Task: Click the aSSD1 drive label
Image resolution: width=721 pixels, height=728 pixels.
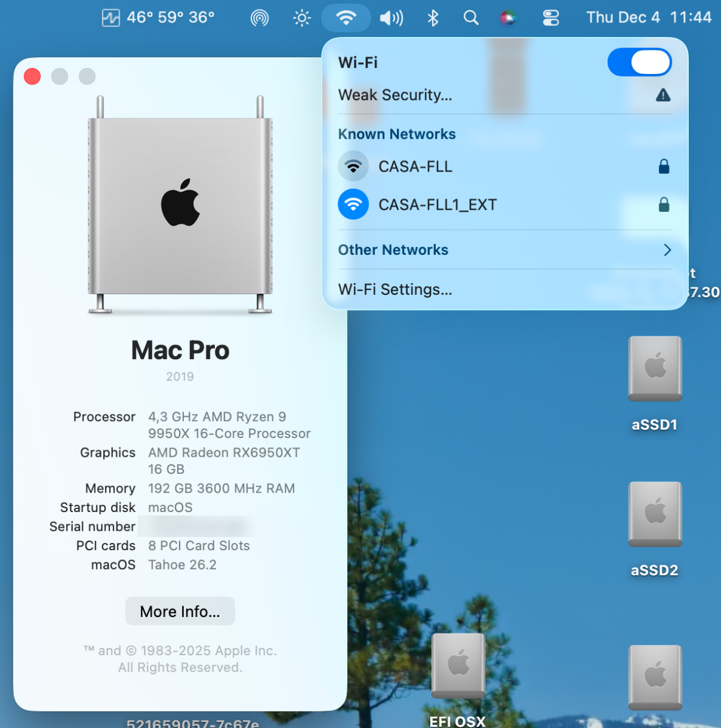Action: [x=655, y=425]
